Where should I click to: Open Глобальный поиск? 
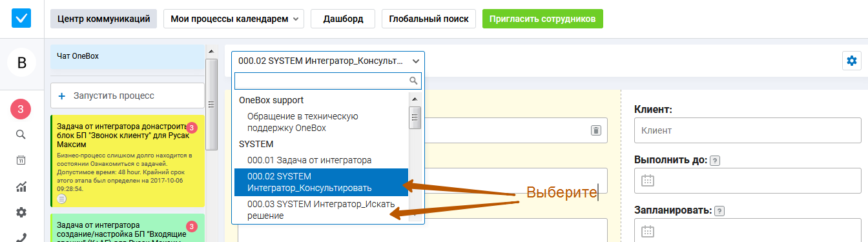click(429, 19)
